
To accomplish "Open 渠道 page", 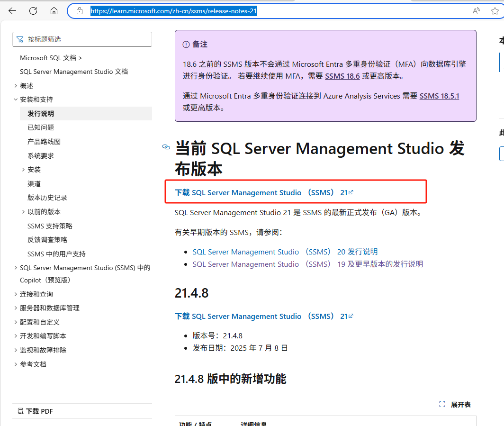I will point(34,183).
